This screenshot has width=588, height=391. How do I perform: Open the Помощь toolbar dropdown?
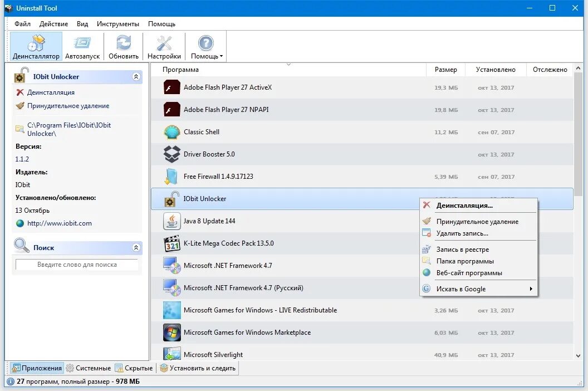pos(207,47)
